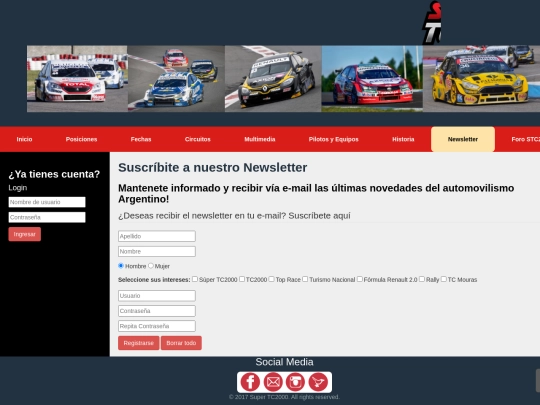Click the '¿Ya tienes cuenta?' heading

pos(54,174)
